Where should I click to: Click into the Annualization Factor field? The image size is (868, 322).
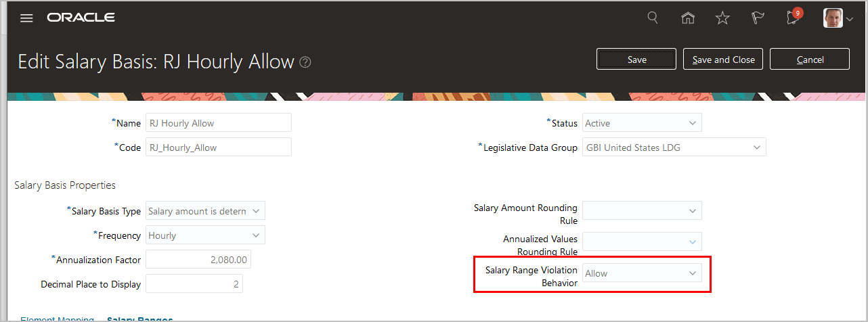coord(199,260)
